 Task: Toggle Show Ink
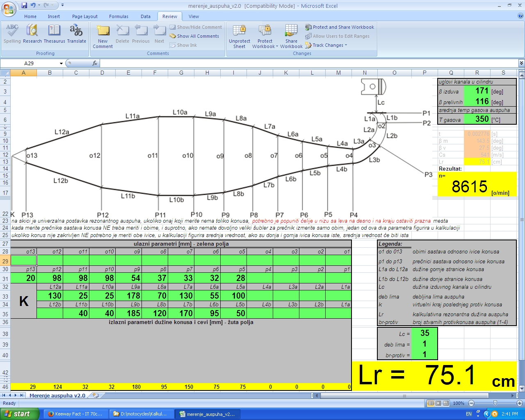pos(183,45)
